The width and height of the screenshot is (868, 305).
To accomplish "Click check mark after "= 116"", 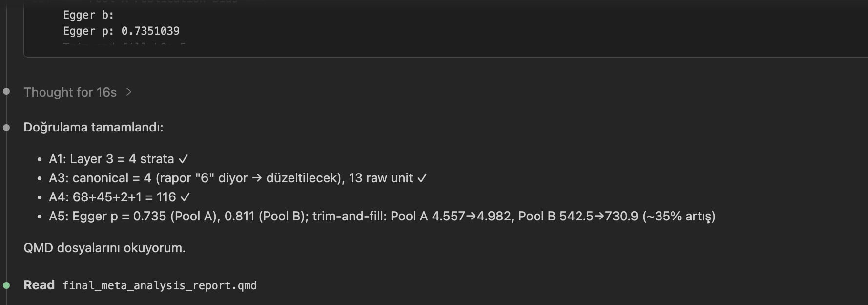I will (x=185, y=197).
